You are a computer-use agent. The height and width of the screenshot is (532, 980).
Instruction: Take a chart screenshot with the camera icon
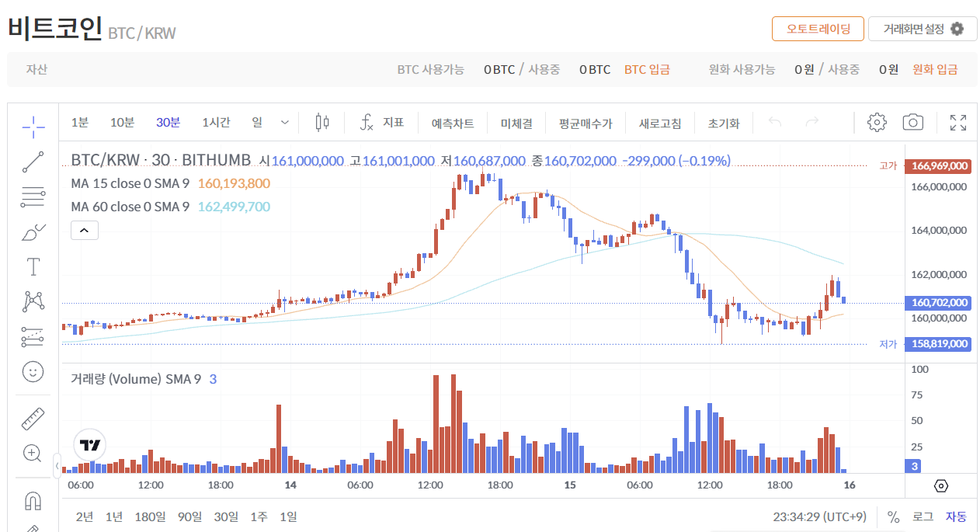[x=912, y=122]
